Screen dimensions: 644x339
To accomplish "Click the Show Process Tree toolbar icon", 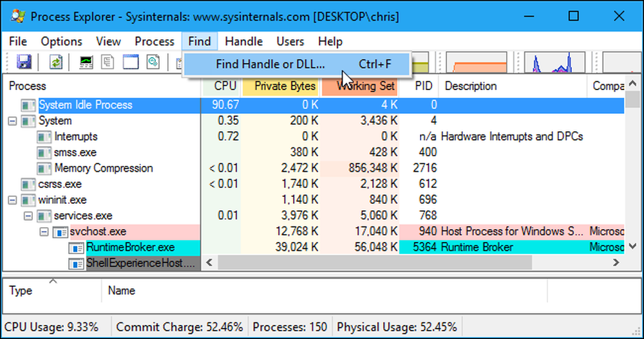I will pos(108,62).
